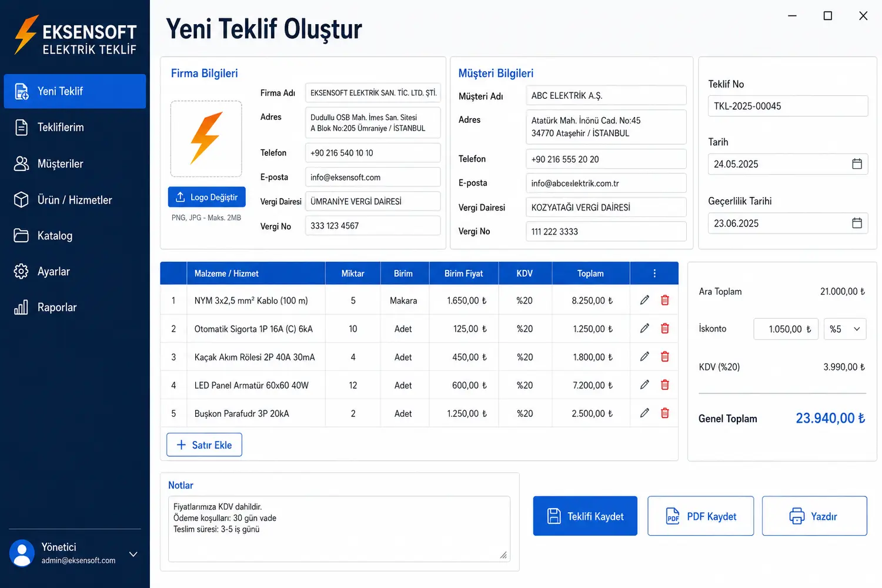Click Logo Değiştir button

point(206,197)
